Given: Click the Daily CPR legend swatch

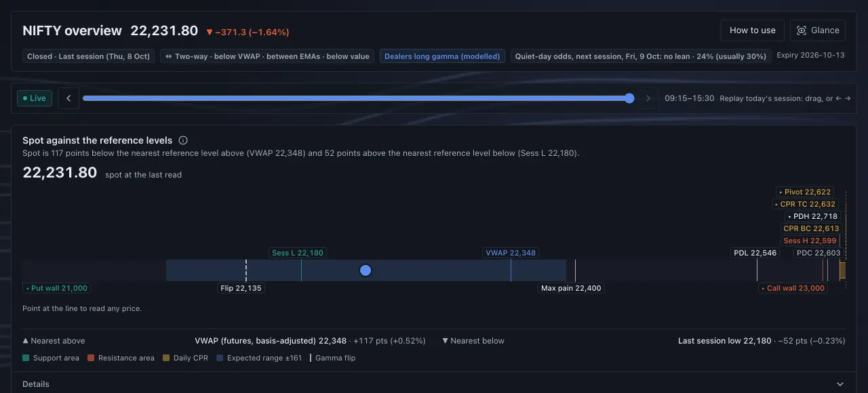Looking at the screenshot, I should pyautogui.click(x=165, y=358).
